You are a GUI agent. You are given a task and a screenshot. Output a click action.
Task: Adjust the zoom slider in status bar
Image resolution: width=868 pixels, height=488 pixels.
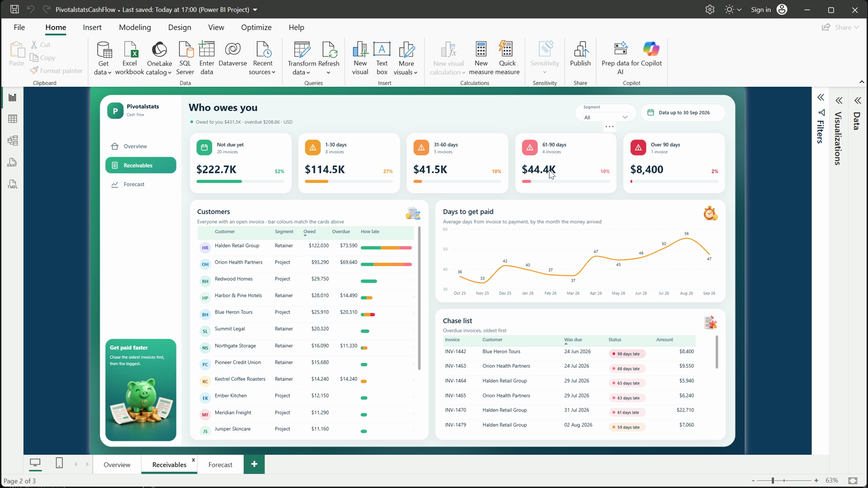point(773,480)
